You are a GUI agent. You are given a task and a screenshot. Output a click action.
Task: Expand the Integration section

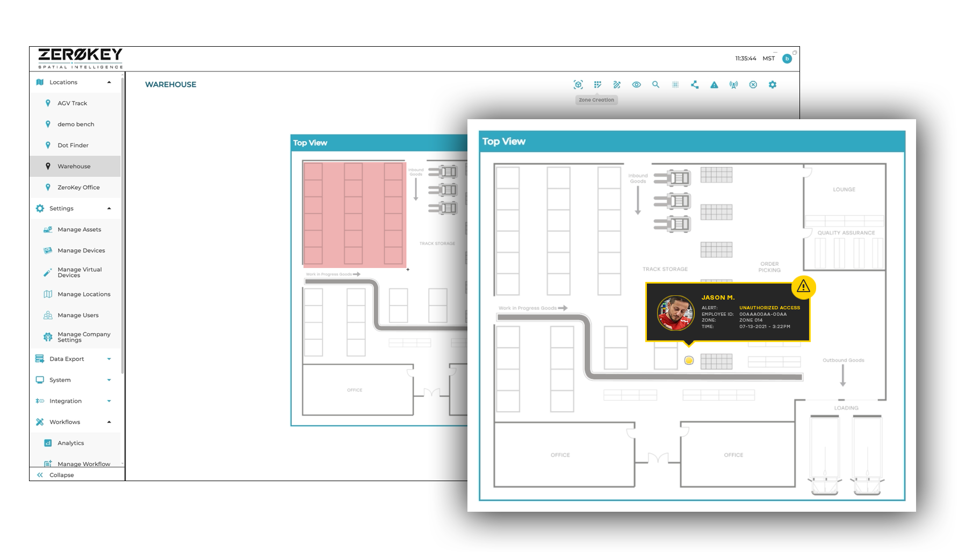click(x=109, y=401)
